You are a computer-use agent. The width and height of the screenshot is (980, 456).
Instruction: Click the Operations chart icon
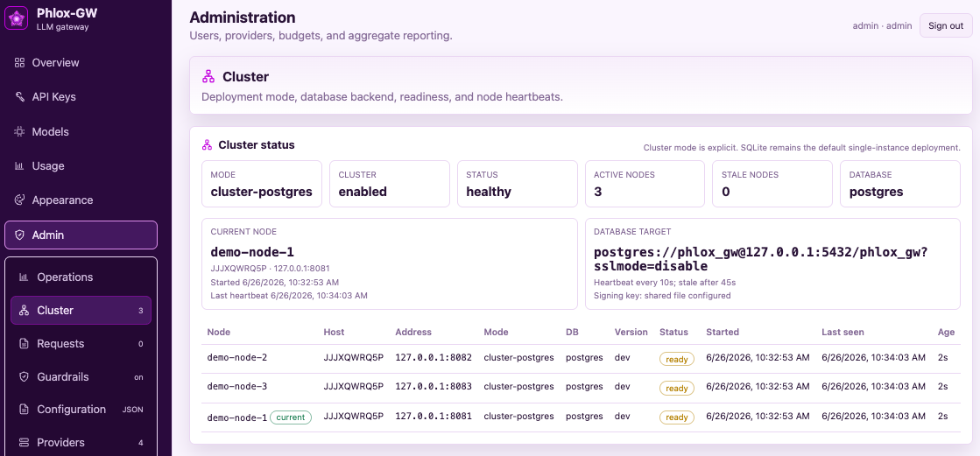[25, 277]
